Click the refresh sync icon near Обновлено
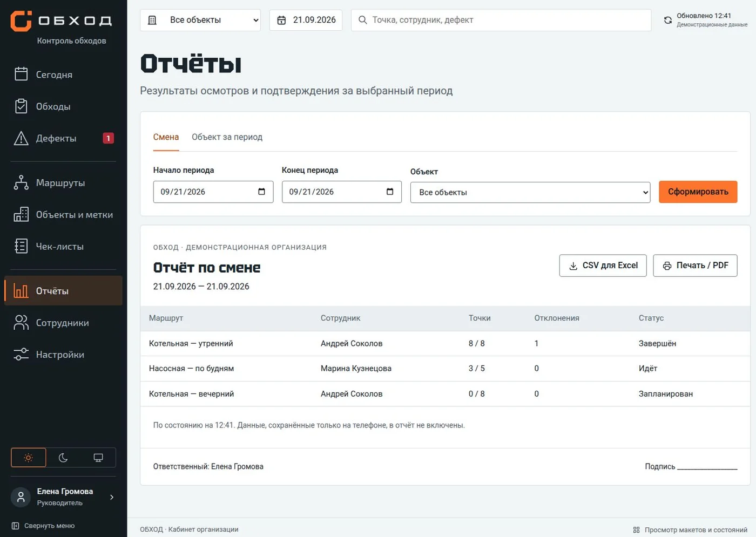 click(x=668, y=20)
